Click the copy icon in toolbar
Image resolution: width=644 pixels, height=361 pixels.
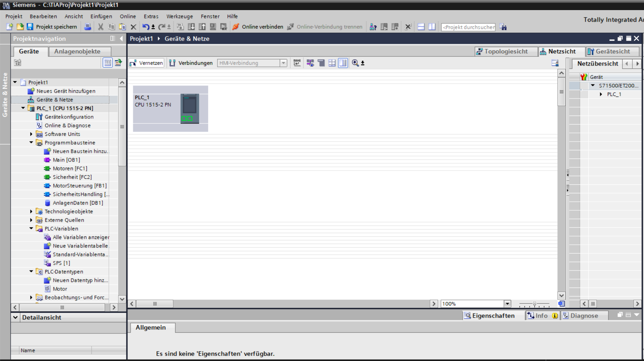[111, 27]
